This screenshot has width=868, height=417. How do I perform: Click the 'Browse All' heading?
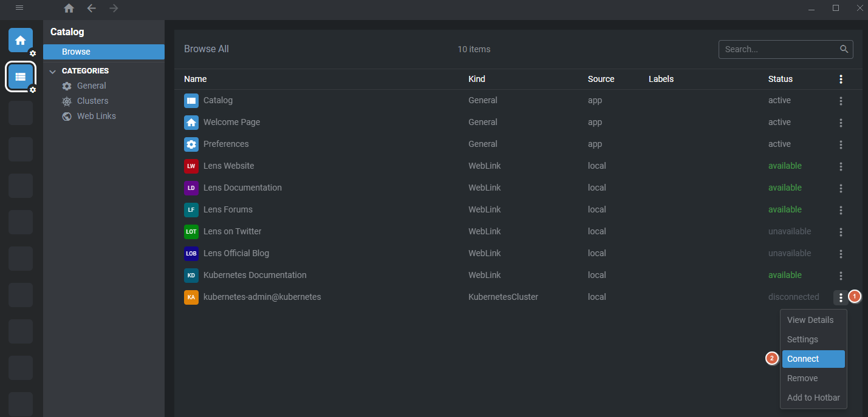[207, 49]
